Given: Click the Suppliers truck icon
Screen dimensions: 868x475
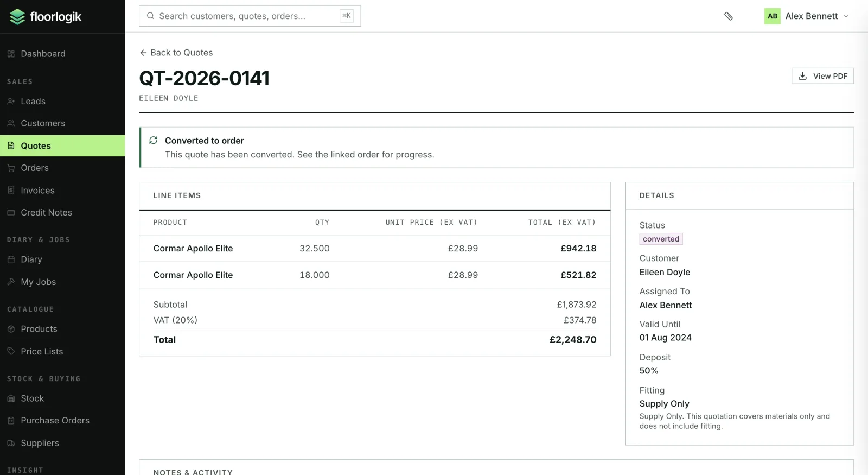Looking at the screenshot, I should (x=11, y=443).
